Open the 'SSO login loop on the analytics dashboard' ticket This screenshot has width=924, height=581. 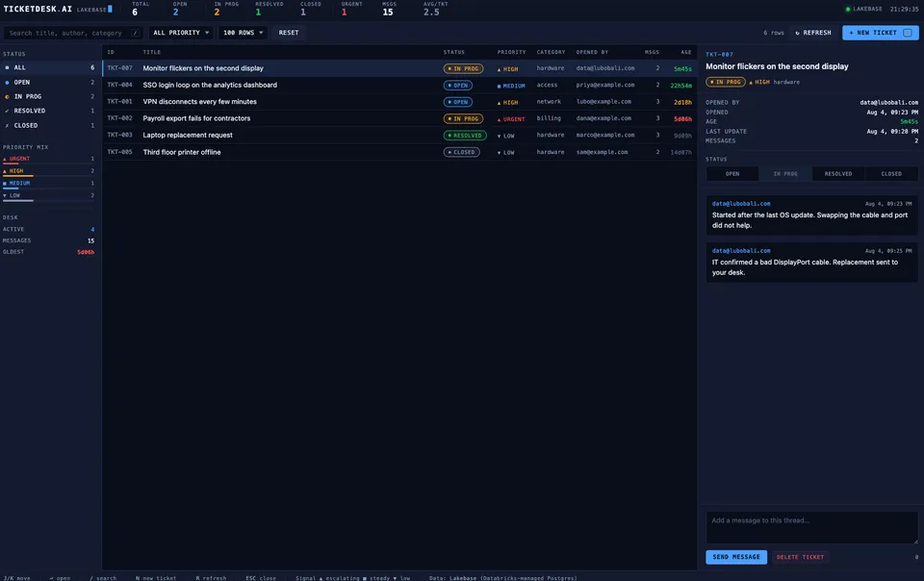(x=399, y=85)
